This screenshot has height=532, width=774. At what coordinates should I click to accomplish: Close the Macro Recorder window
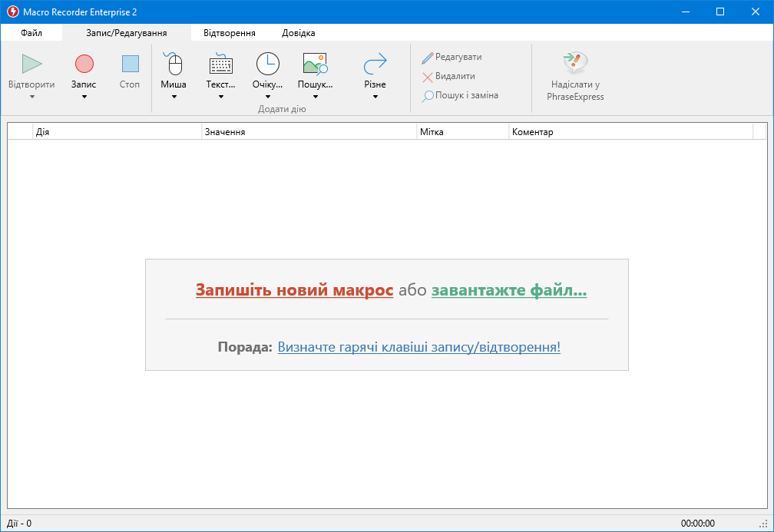(756, 12)
